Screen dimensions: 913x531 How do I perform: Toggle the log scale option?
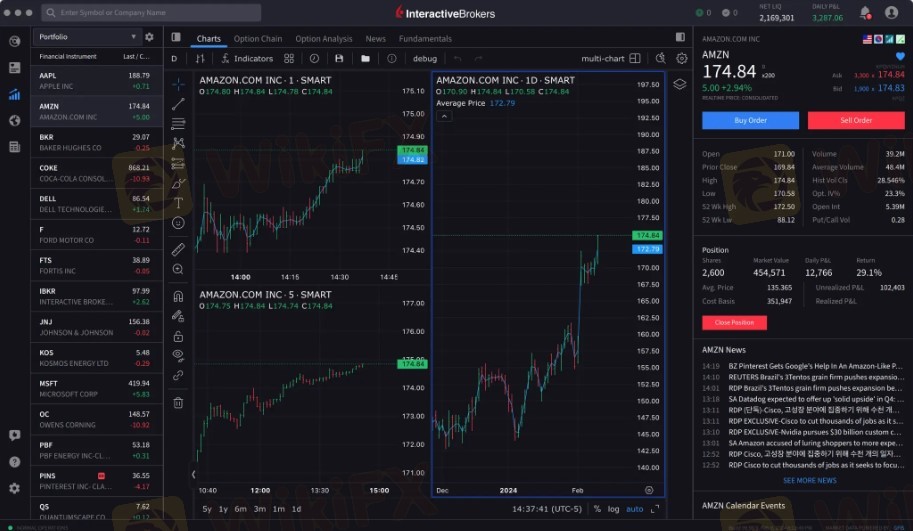pyautogui.click(x=613, y=509)
